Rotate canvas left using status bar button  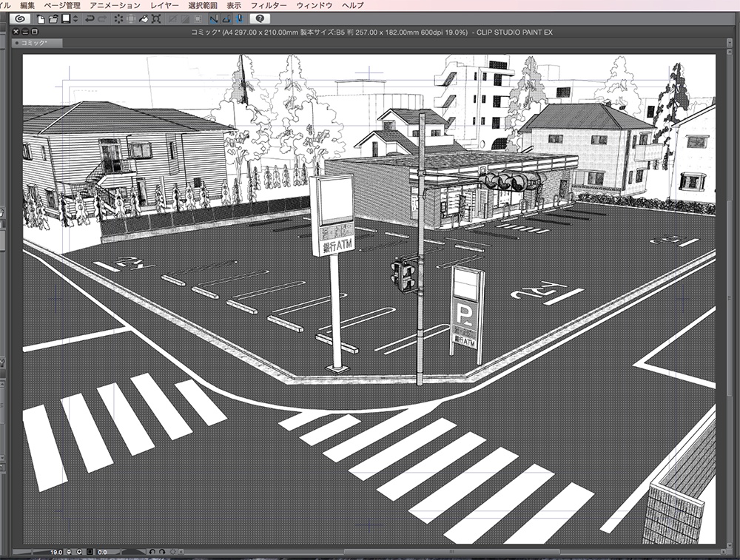coord(152,552)
